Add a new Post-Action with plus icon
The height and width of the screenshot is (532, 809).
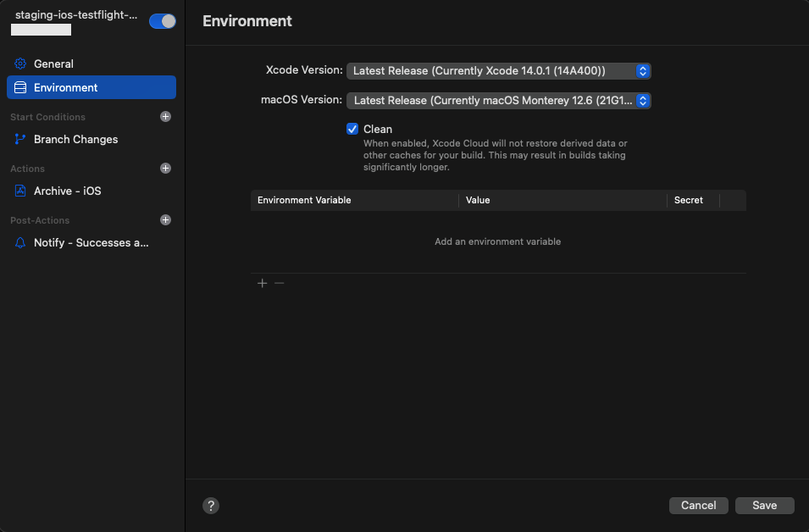point(166,220)
